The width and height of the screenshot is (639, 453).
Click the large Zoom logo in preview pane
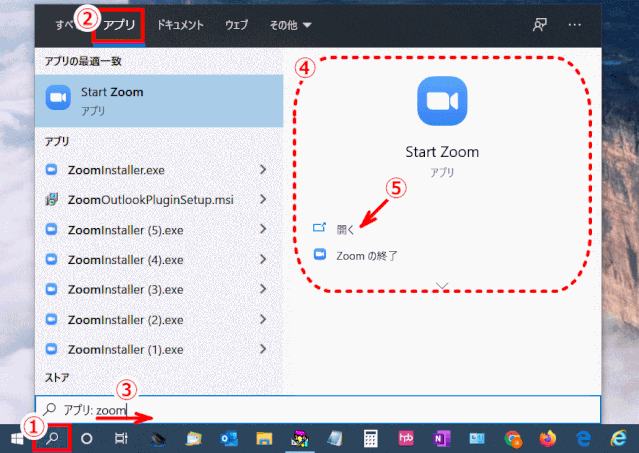pyautogui.click(x=442, y=101)
